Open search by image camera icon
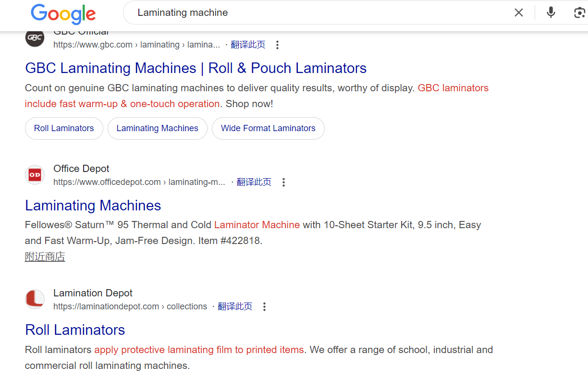The width and height of the screenshot is (588, 391). [x=580, y=13]
